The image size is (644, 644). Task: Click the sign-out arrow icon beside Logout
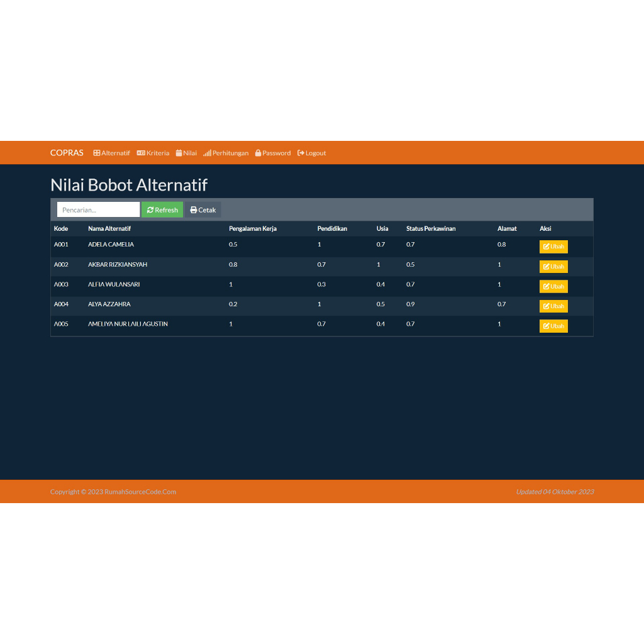pyautogui.click(x=301, y=153)
